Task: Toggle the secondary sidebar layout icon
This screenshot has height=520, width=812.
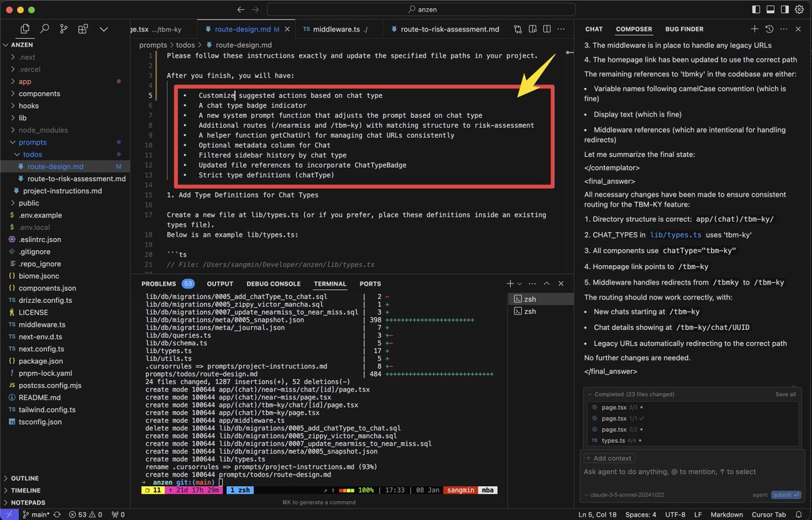Action: tap(785, 9)
